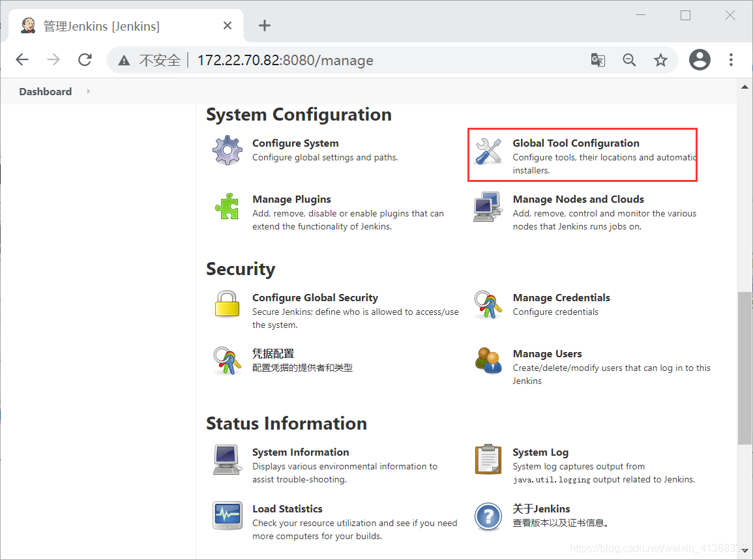
Task: Click the '查看版本以及证书信息。' description text
Action: tap(560, 523)
